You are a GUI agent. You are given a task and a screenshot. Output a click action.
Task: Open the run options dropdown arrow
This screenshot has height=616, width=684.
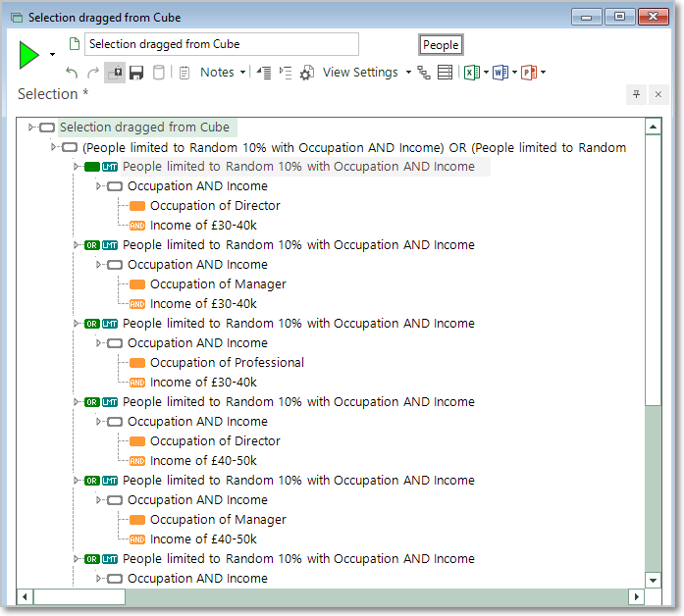52,55
